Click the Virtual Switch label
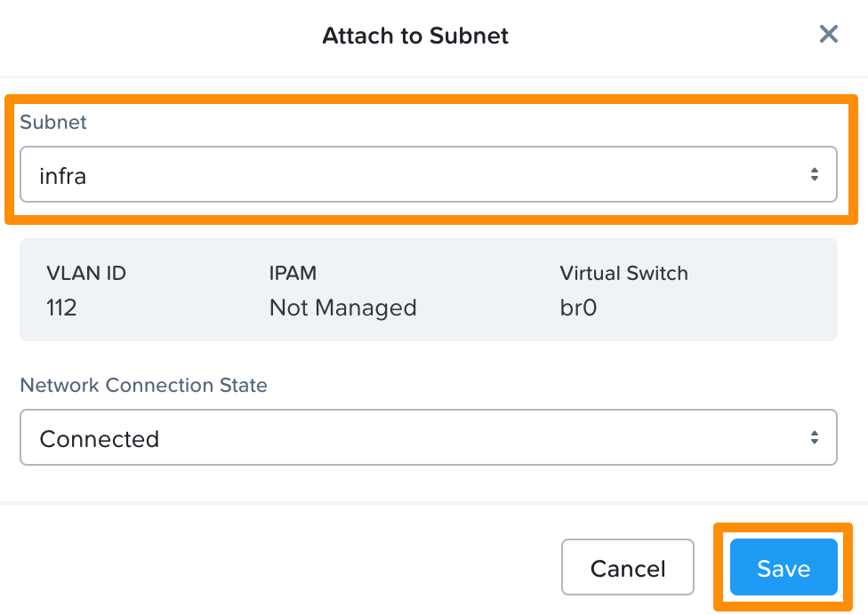This screenshot has width=868, height=615. tap(623, 273)
